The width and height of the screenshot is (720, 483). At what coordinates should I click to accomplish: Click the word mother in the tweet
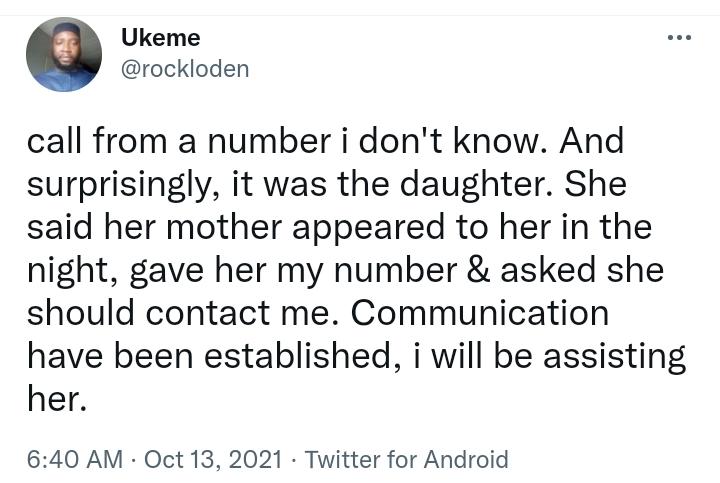point(224,227)
